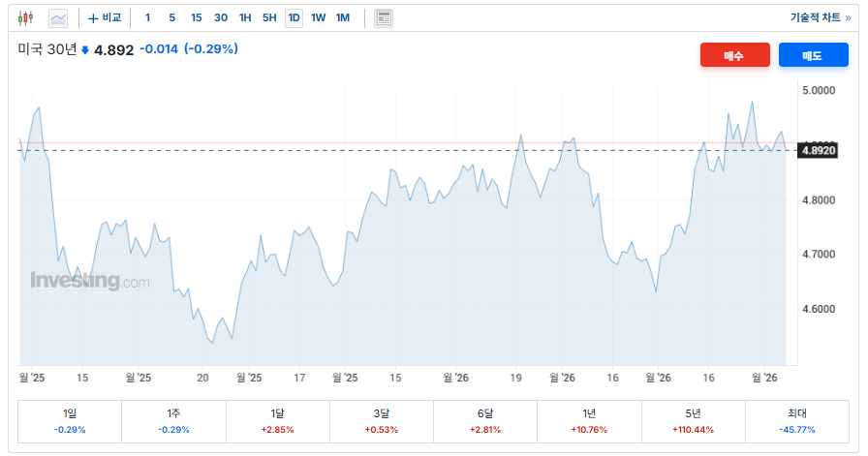Viewport: 868px width, 456px height.
Task: Click the Investing.com watermark logo
Action: click(90, 281)
